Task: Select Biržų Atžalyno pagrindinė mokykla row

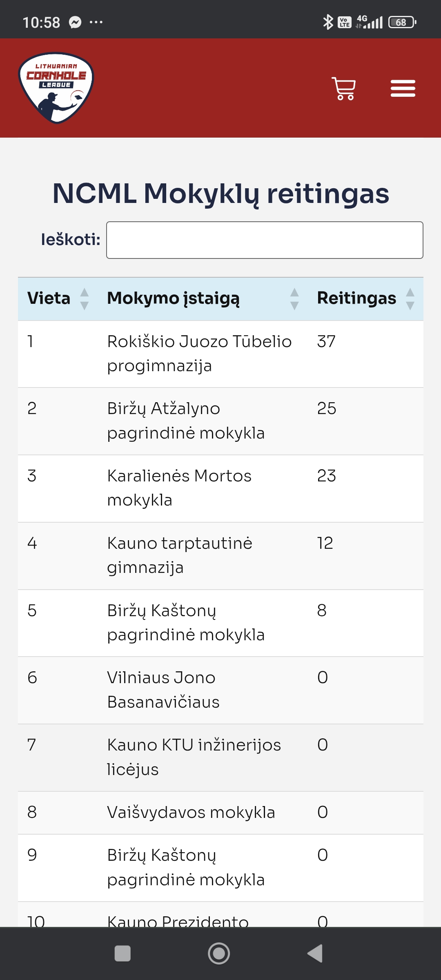Action: click(186, 421)
